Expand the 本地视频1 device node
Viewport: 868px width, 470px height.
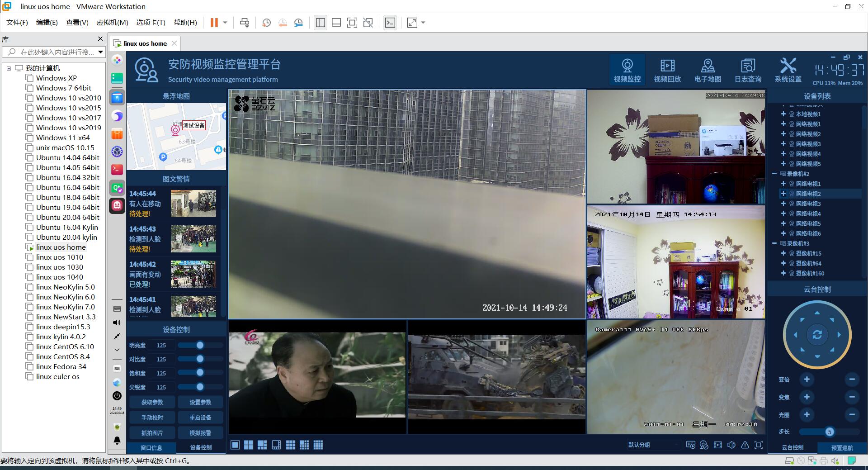[783, 114]
